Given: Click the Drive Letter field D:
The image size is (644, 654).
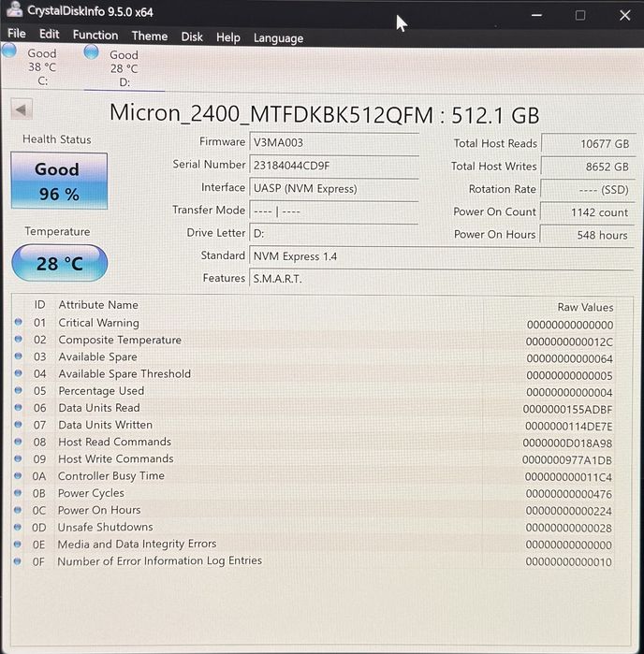Looking at the screenshot, I should 334,234.
